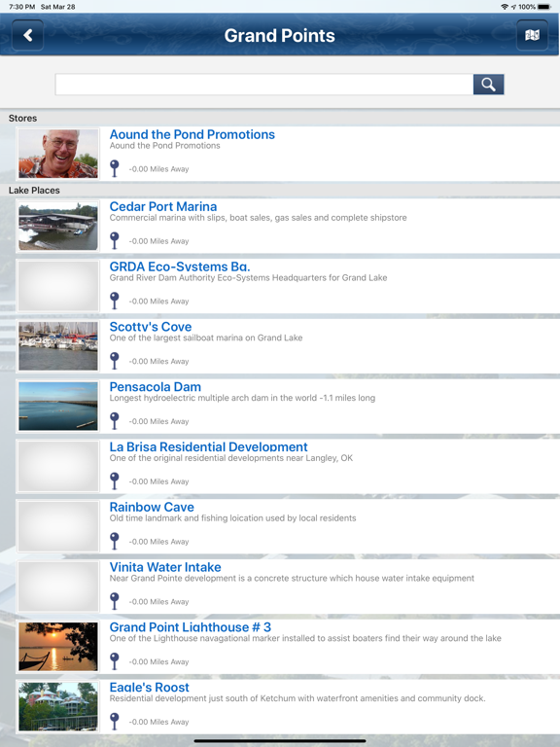Screen dimensions: 560x747
Task: Click the Miles Away text under Eagle's Roost
Action: (159, 722)
